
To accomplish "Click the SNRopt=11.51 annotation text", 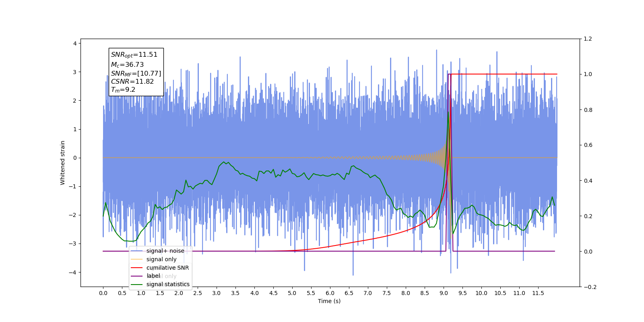I will [134, 55].
